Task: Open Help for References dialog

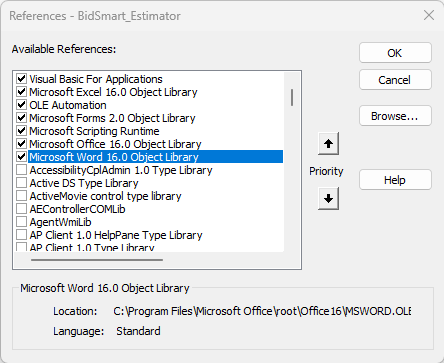Action: (x=395, y=180)
